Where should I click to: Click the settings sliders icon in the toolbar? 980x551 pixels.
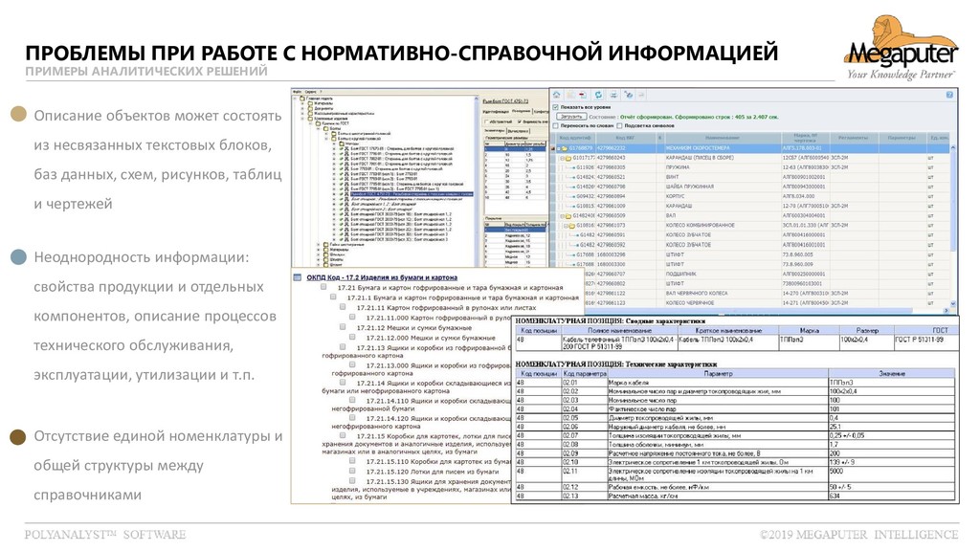click(613, 95)
